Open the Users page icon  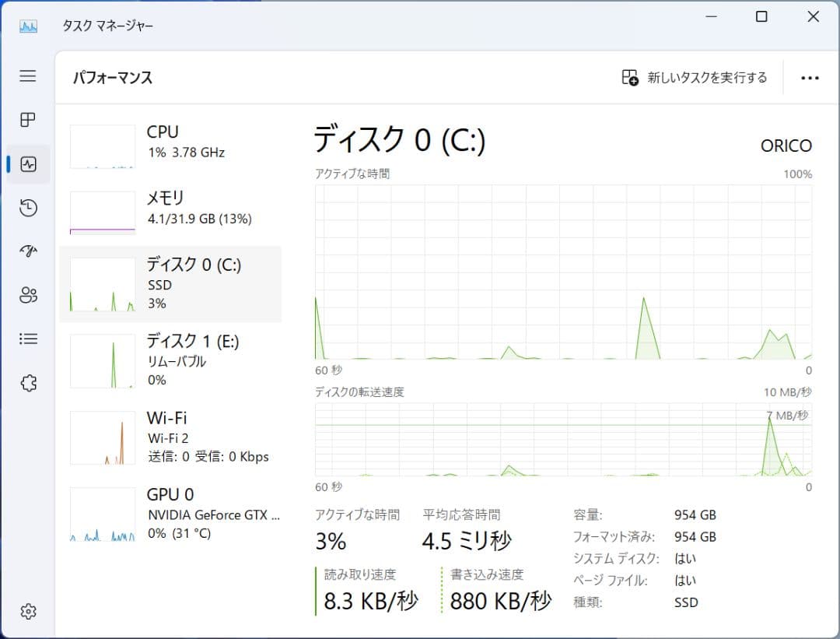[28, 294]
